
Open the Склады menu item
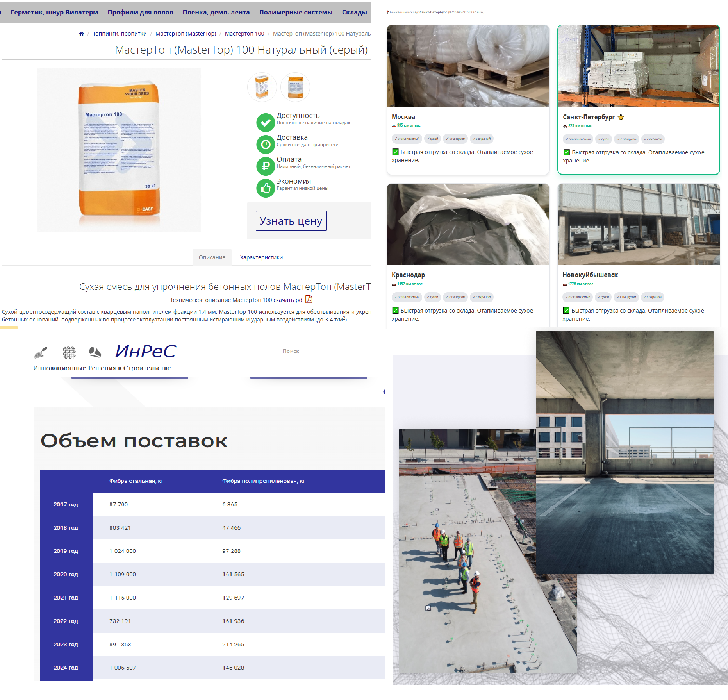[x=355, y=12]
